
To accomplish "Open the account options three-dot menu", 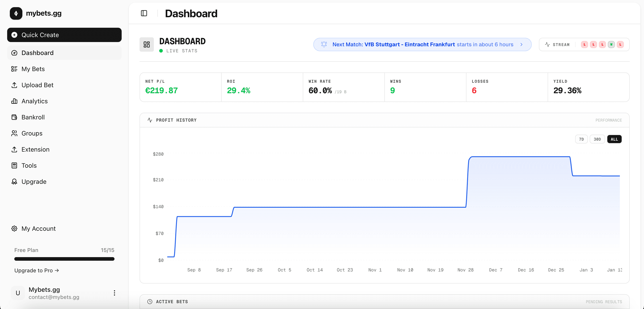I will click(x=114, y=293).
